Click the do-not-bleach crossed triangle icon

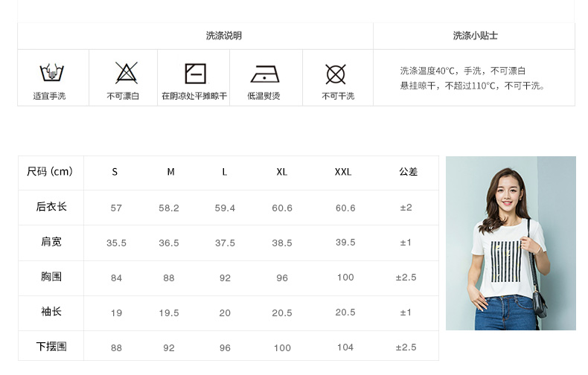coord(127,73)
